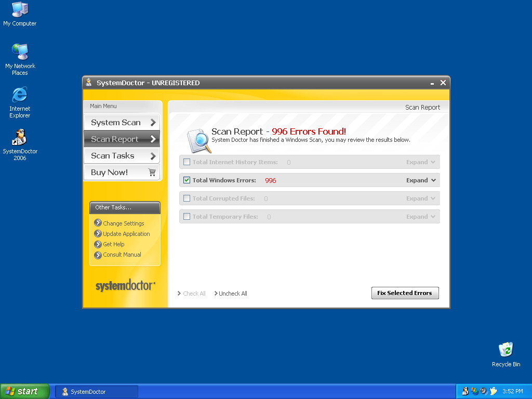Viewport: 532px width, 399px height.
Task: Uncheck the Total Windows Errors checkbox
Action: [x=187, y=180]
